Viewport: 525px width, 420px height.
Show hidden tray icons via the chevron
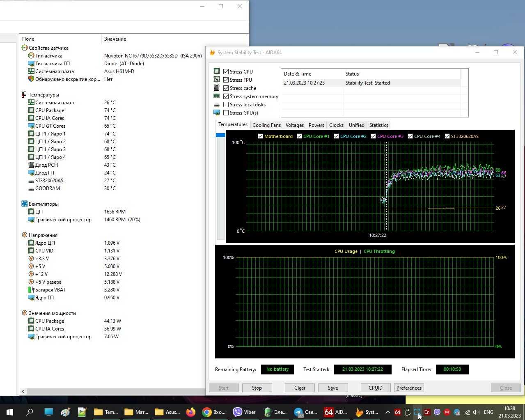point(387,412)
